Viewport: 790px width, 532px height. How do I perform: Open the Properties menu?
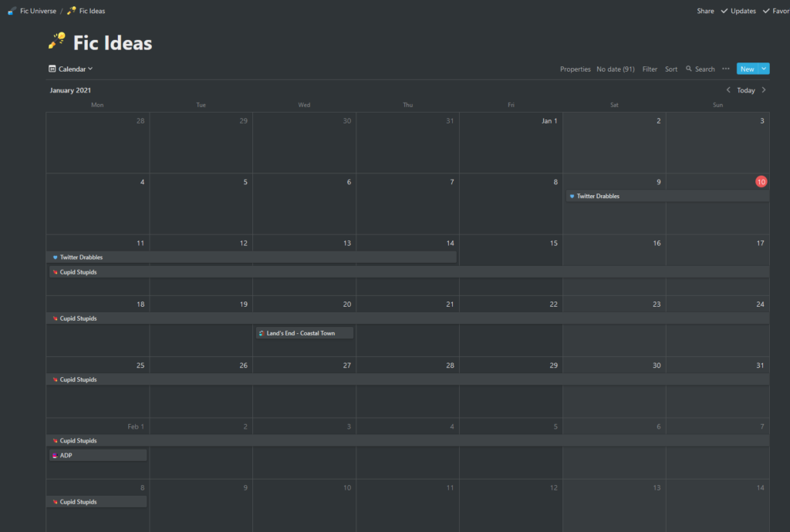575,69
